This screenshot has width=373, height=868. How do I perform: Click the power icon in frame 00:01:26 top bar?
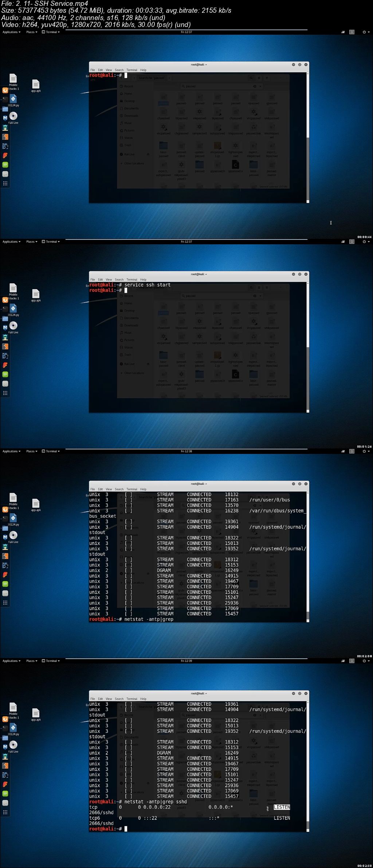click(364, 242)
